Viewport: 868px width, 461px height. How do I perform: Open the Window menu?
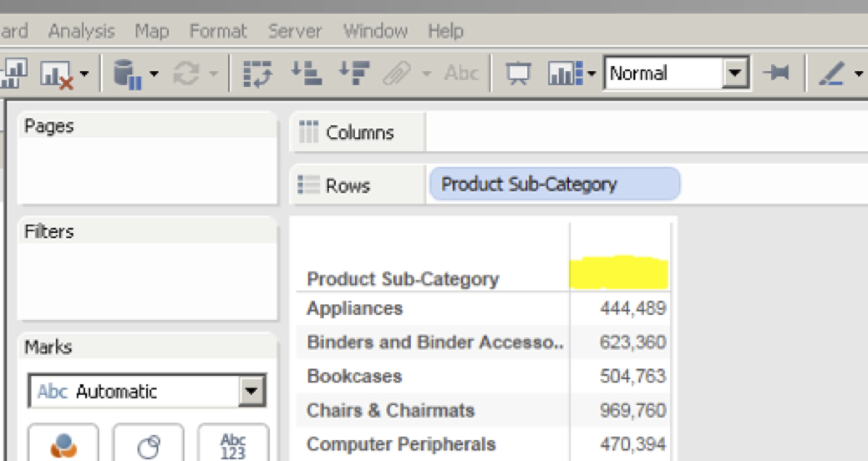click(x=375, y=31)
